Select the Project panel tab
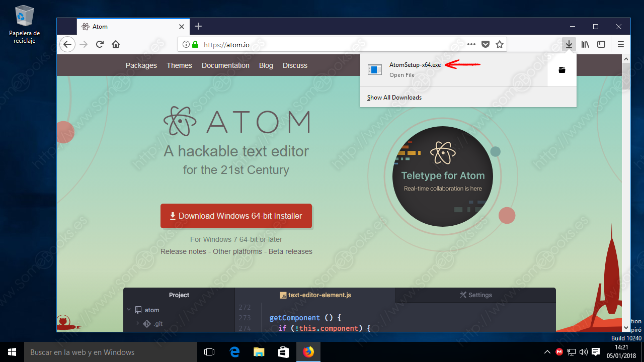Screen dimensions: 644x362 point(179,295)
